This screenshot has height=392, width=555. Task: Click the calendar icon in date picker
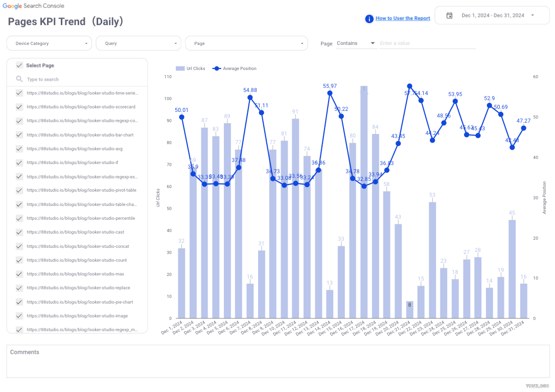[450, 15]
